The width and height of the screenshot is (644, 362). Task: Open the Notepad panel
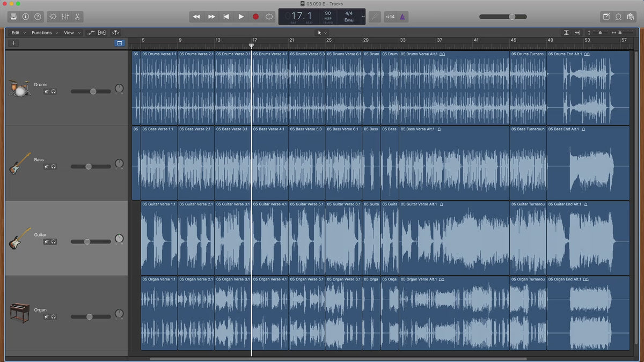(606, 17)
